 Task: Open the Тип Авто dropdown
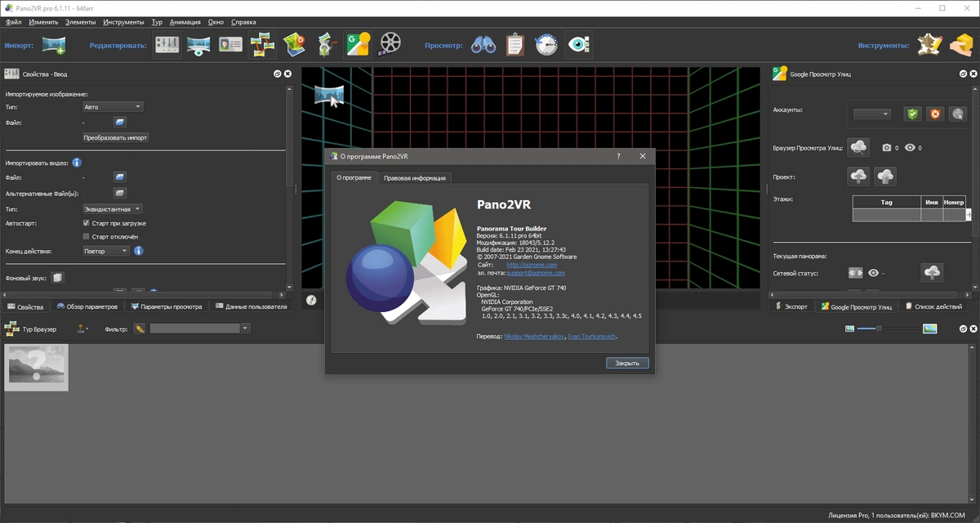113,106
